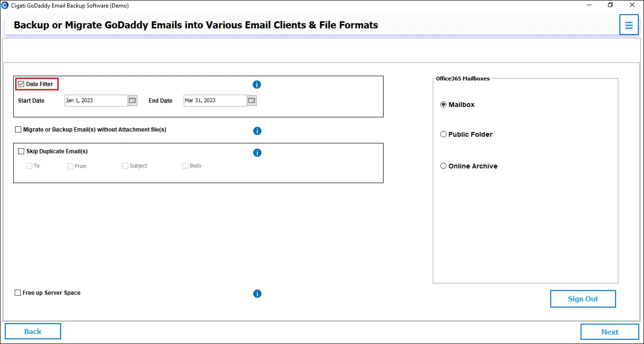Minimize the Cigati window
The image size is (644, 344).
click(x=589, y=5)
